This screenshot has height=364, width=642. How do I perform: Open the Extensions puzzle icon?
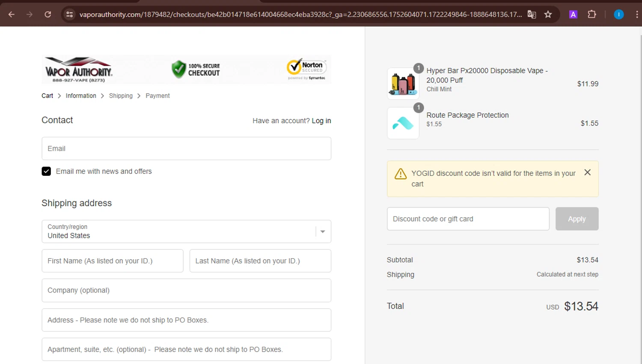click(592, 15)
